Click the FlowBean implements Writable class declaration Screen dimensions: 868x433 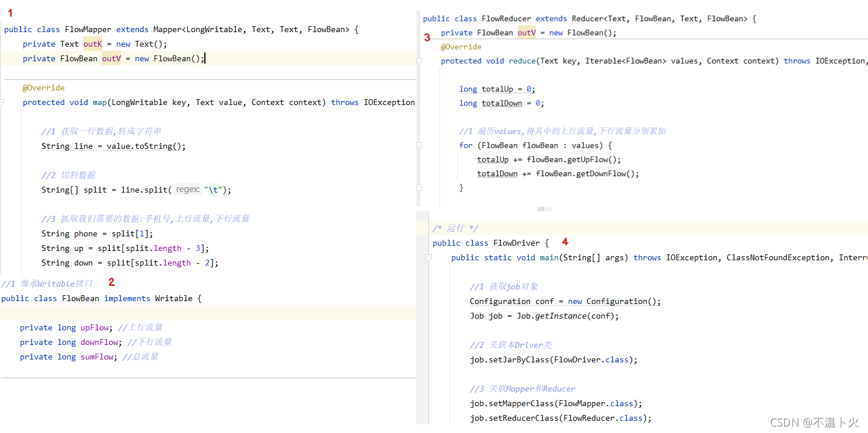(102, 298)
